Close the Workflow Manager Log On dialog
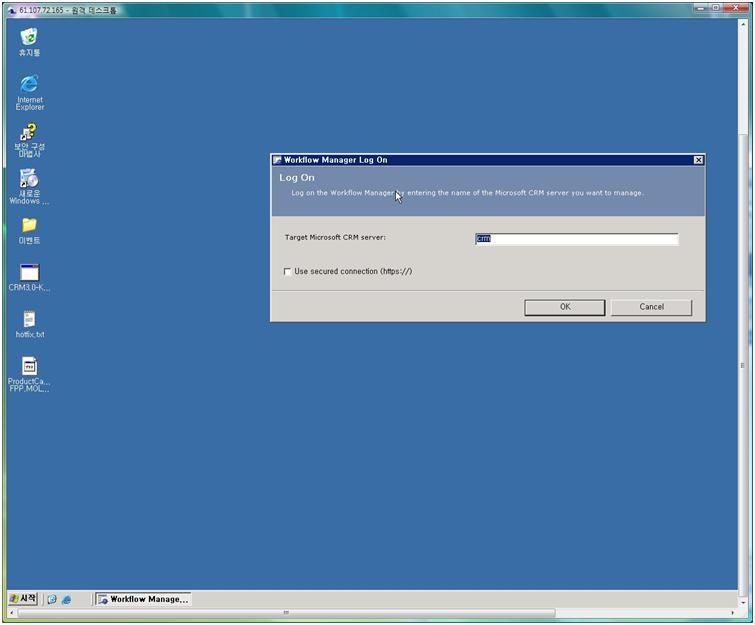 tap(698, 160)
